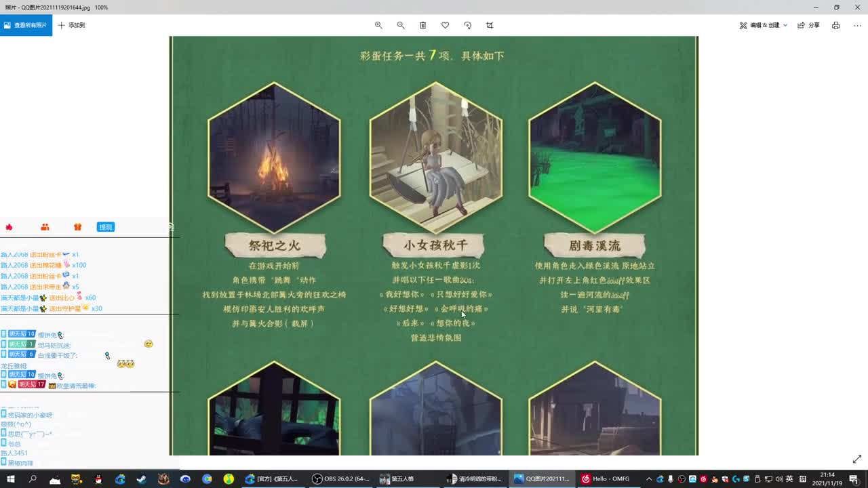Delete the photo with trash icon
Image resolution: width=868 pixels, height=488 pixels.
pyautogui.click(x=422, y=25)
